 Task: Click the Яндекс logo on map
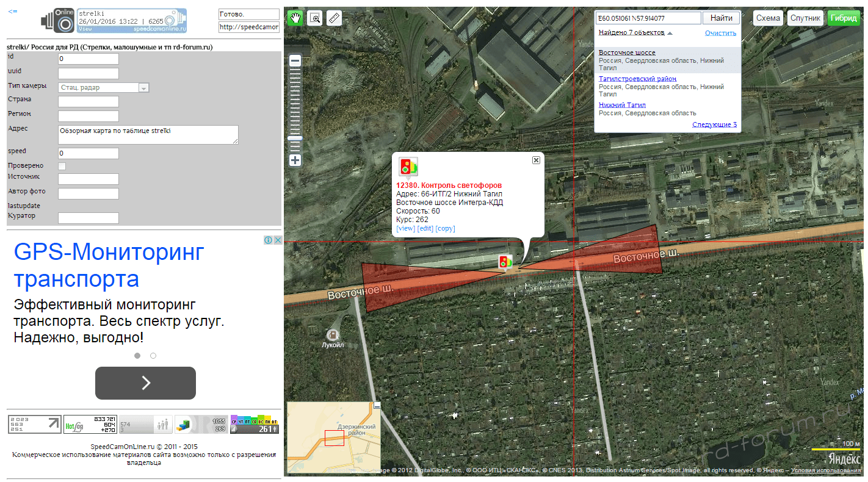(x=844, y=458)
